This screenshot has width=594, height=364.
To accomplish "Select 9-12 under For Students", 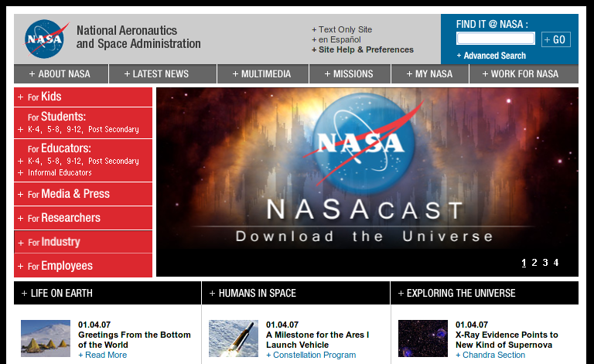I will pyautogui.click(x=74, y=129).
